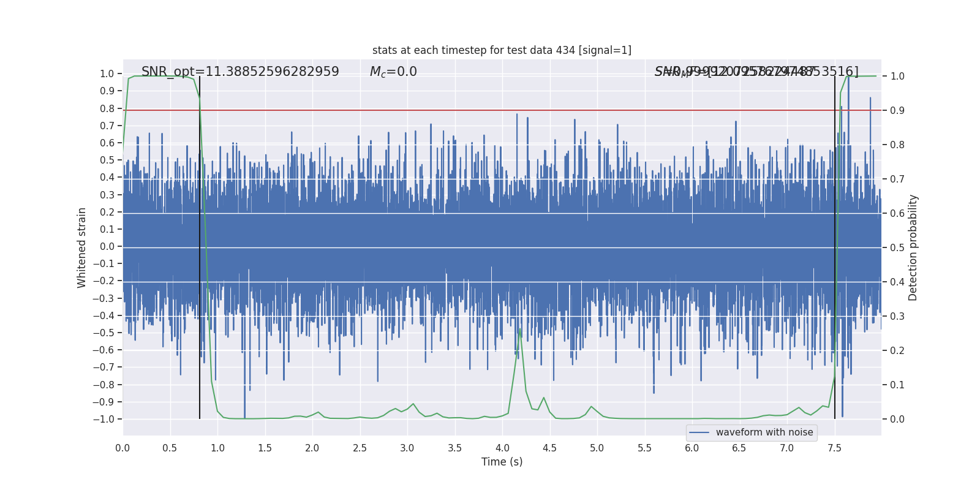Select the "waveform with noise" legend label
Image resolution: width=980 pixels, height=490 pixels.
tap(764, 432)
